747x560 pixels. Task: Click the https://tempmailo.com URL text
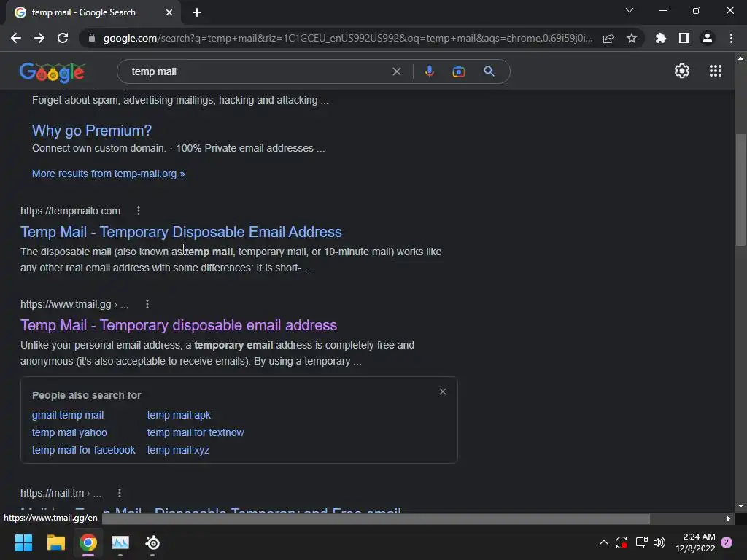click(x=71, y=211)
